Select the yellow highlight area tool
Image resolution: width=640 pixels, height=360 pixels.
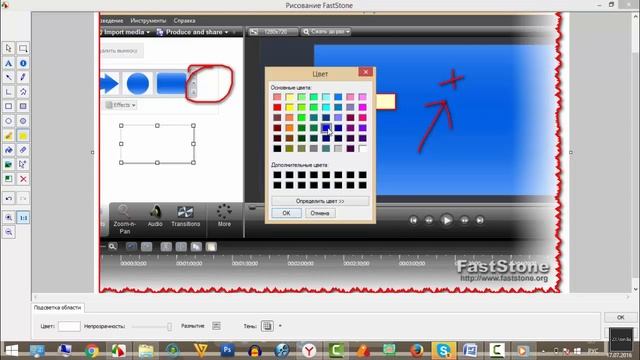point(23,136)
